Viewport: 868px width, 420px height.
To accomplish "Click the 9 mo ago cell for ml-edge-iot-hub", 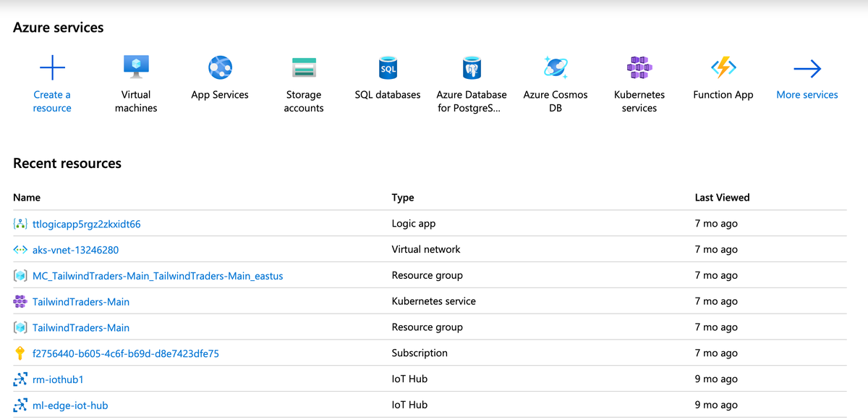I will 716,405.
